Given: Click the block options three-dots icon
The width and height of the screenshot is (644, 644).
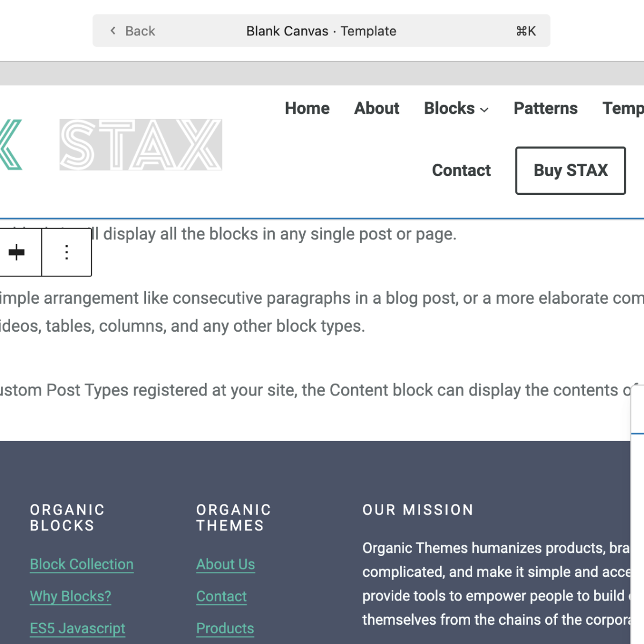Looking at the screenshot, I should (x=67, y=252).
